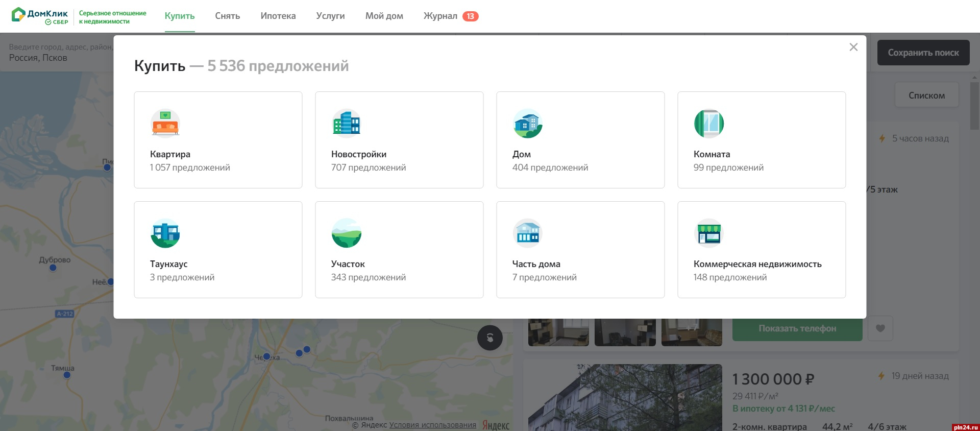Viewport: 980px width, 431px height.
Task: Click the ДомКлик logo
Action: point(40,16)
